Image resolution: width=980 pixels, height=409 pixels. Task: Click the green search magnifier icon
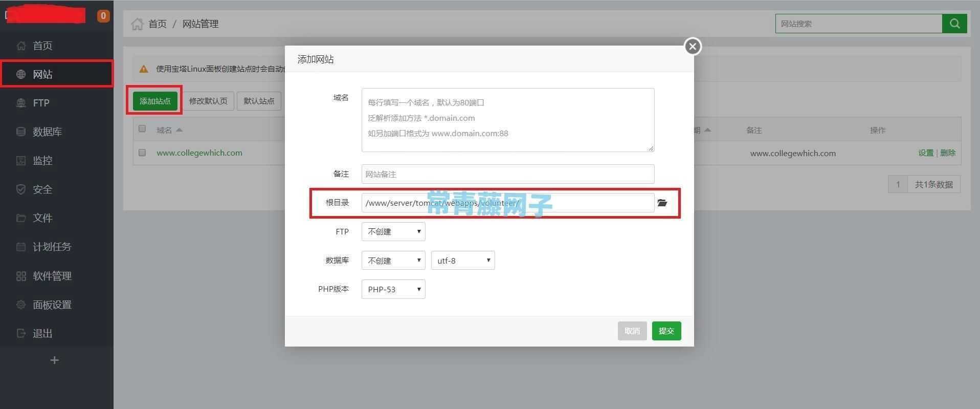954,24
